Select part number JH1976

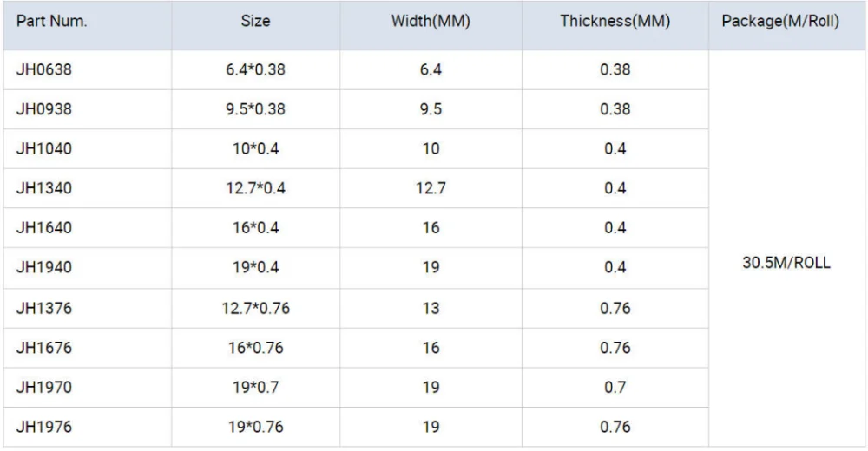point(43,427)
